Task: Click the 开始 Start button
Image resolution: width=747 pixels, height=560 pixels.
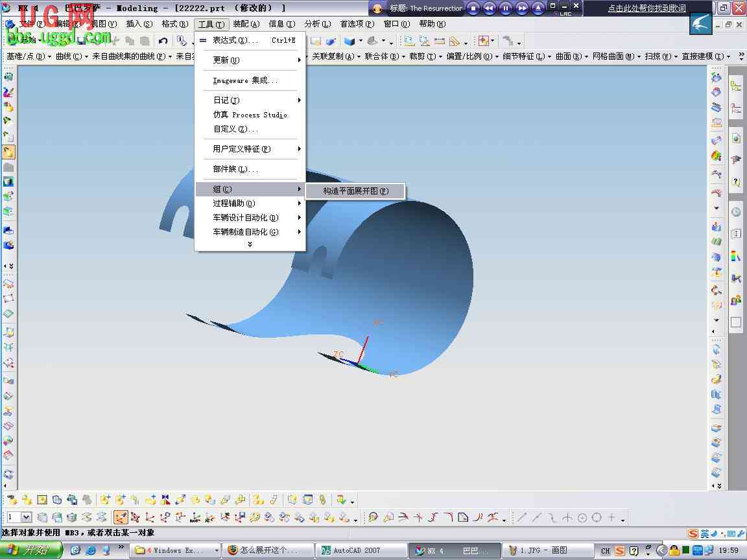Action: click(30, 550)
